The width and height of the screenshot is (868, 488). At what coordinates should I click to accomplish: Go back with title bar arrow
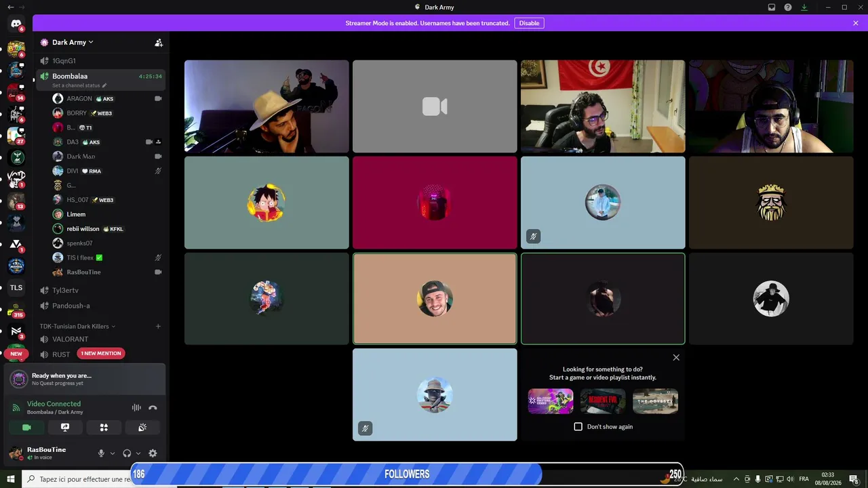[10, 7]
